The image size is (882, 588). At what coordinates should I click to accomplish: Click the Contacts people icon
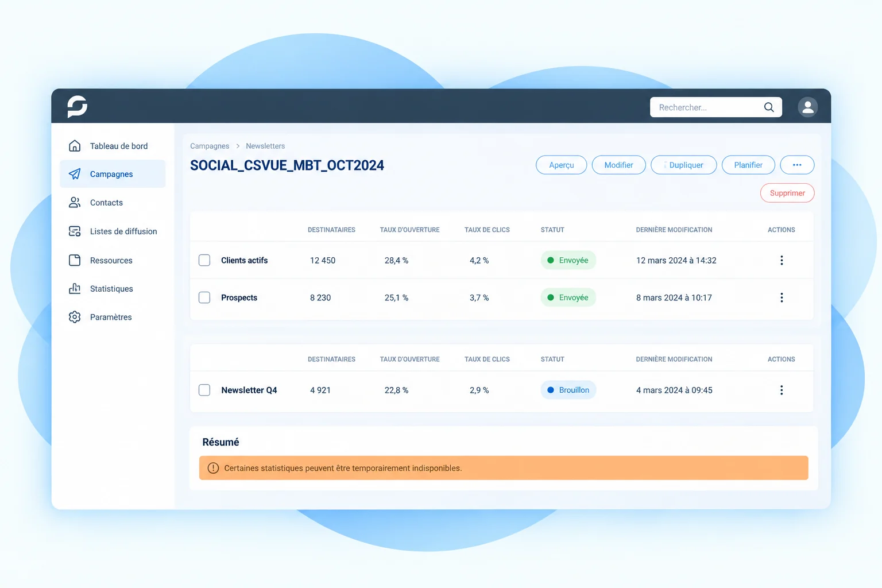[75, 203]
